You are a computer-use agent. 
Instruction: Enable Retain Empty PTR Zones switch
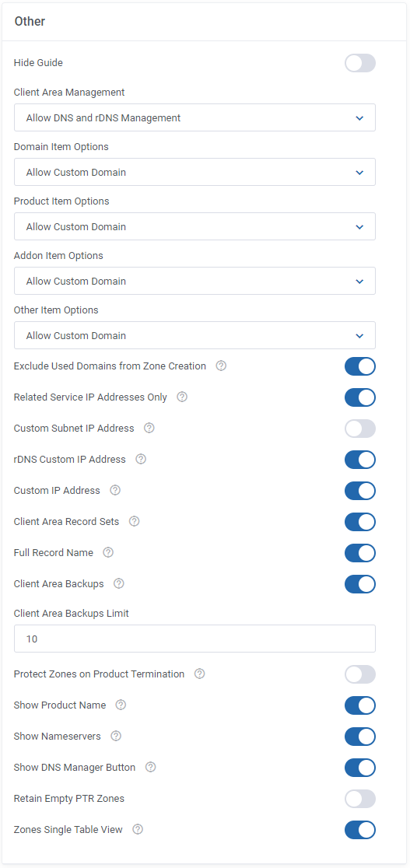tap(360, 799)
